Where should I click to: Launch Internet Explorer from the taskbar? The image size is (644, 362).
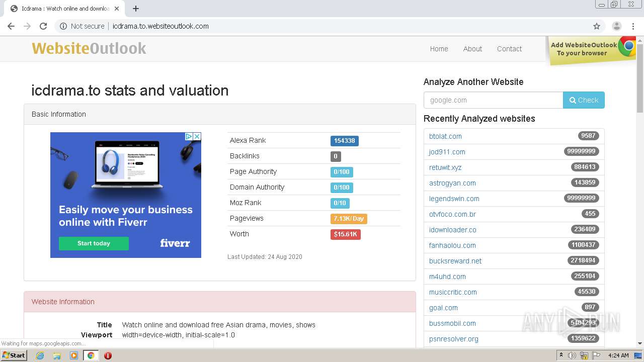[x=40, y=355]
